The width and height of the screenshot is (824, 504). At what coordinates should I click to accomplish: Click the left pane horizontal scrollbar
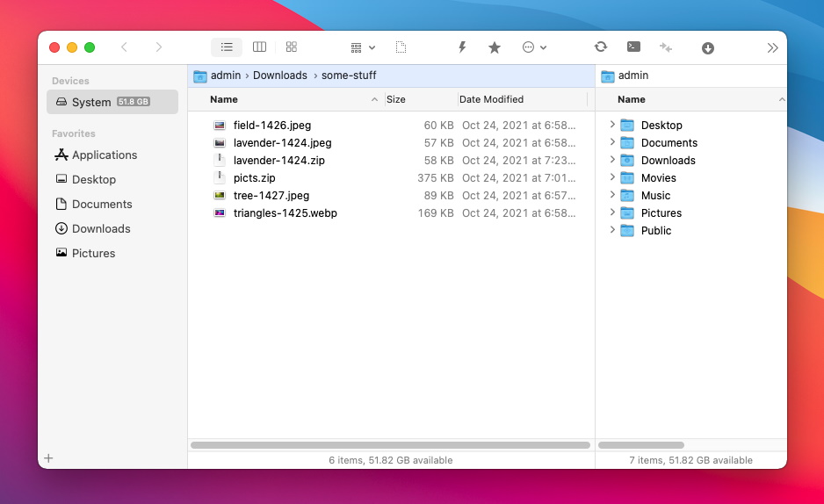point(390,445)
